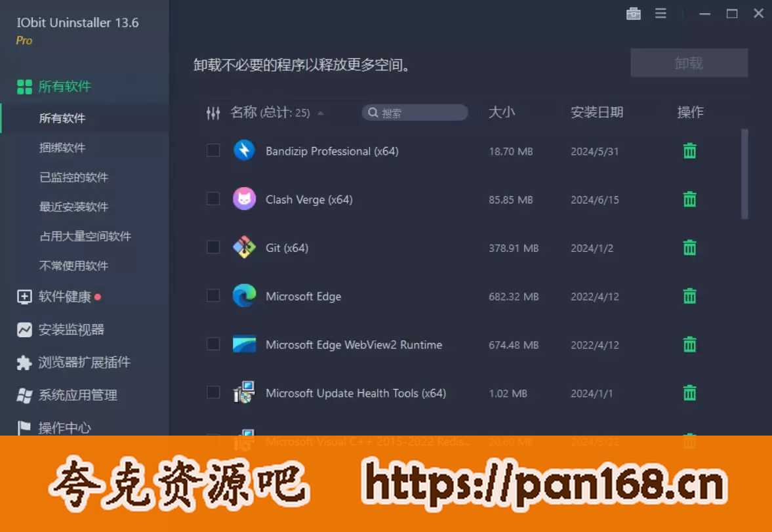
Task: Open 捆绑软件 in the sidebar
Action: [62, 148]
